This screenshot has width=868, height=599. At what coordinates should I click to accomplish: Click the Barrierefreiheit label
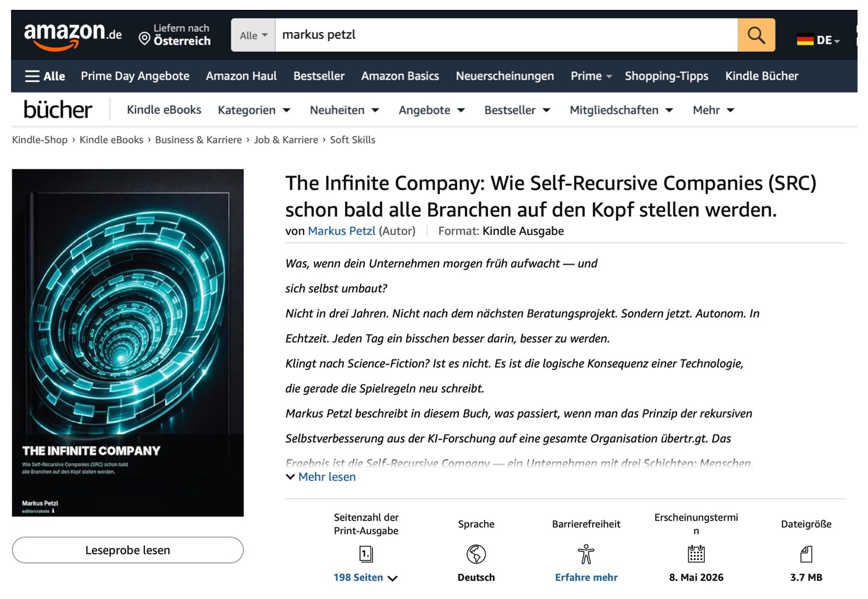click(x=586, y=524)
